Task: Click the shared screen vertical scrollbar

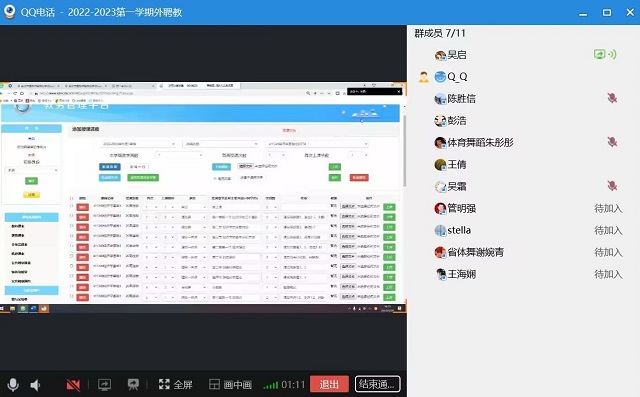Action: [x=404, y=151]
